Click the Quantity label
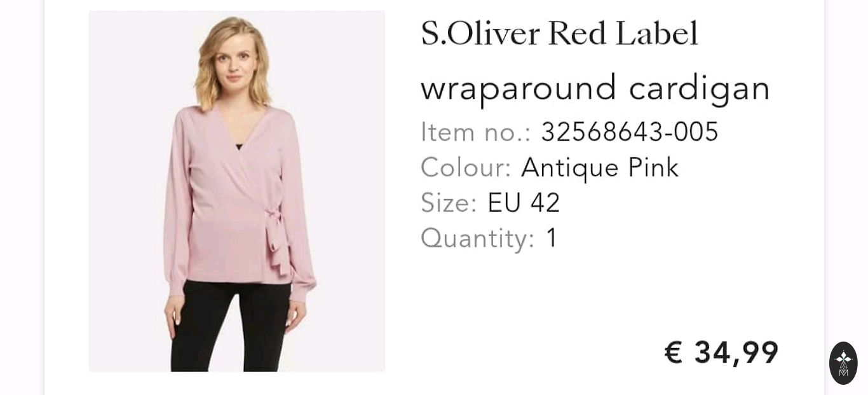This screenshot has width=868, height=395. click(478, 239)
